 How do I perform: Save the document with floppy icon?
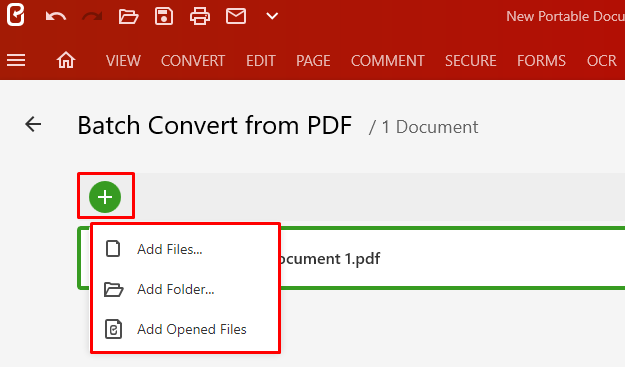[164, 16]
